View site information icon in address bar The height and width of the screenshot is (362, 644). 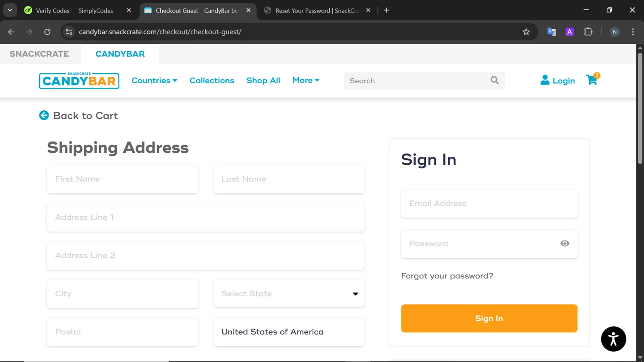(69, 32)
